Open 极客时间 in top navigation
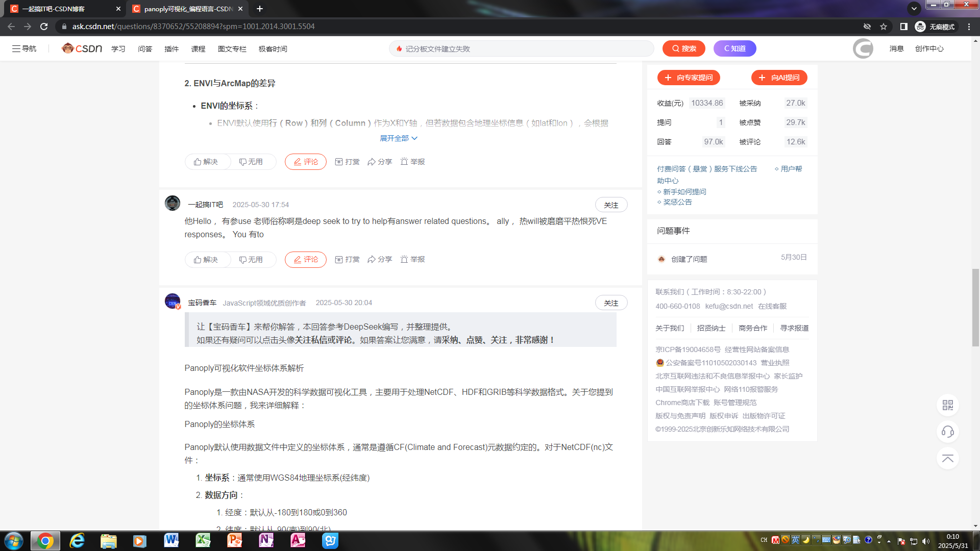Image resolution: width=980 pixels, height=551 pixels. (x=273, y=49)
